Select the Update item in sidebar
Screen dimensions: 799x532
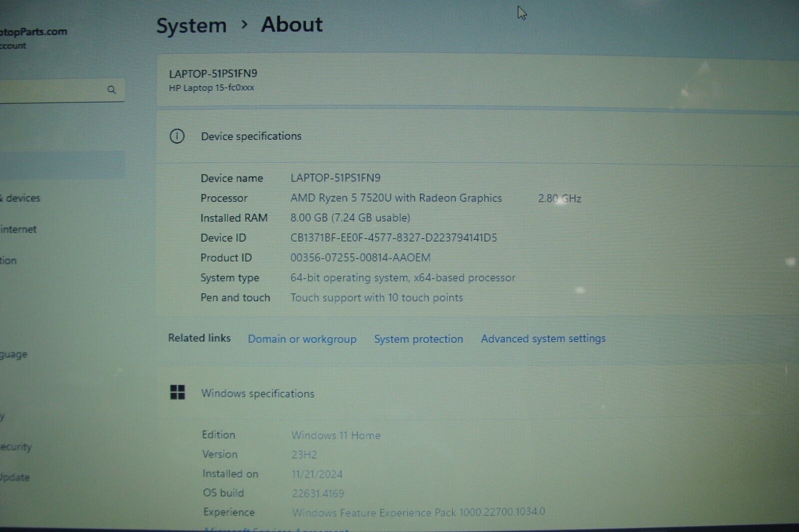coord(15,477)
